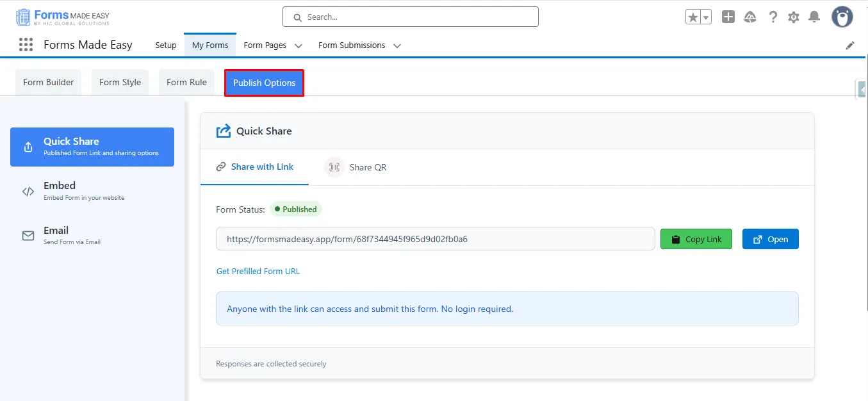Click the pencil edit navigation icon
Viewport: 868px width, 401px height.
click(x=850, y=45)
